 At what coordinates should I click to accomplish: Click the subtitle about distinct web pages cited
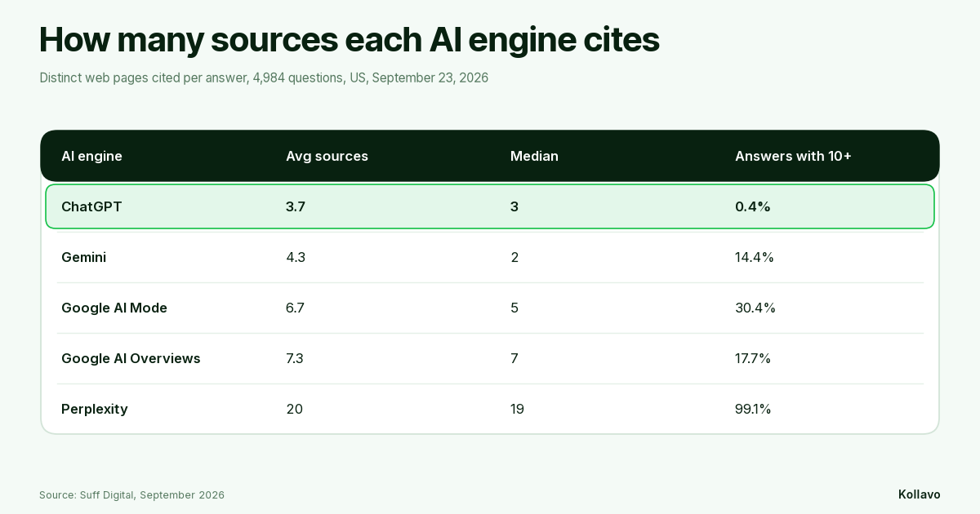pyautogui.click(x=264, y=78)
